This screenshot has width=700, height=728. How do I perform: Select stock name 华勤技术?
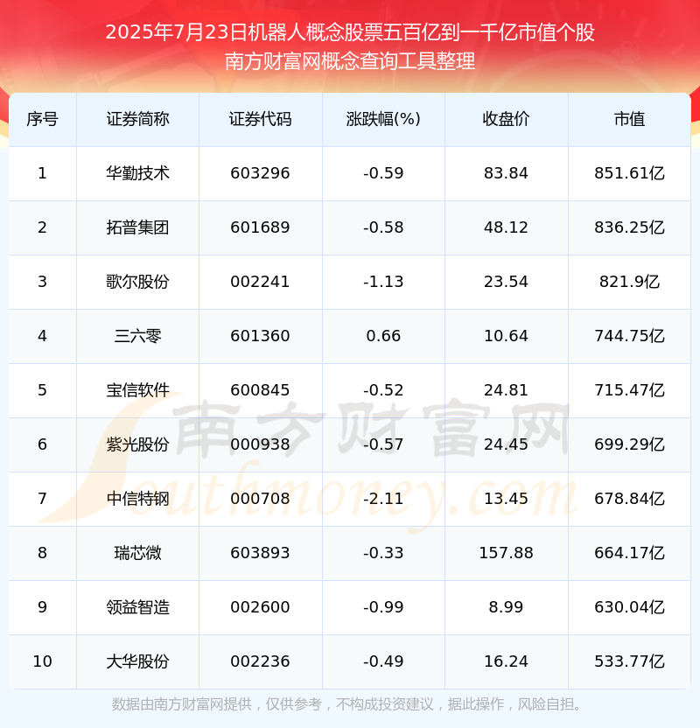137,173
